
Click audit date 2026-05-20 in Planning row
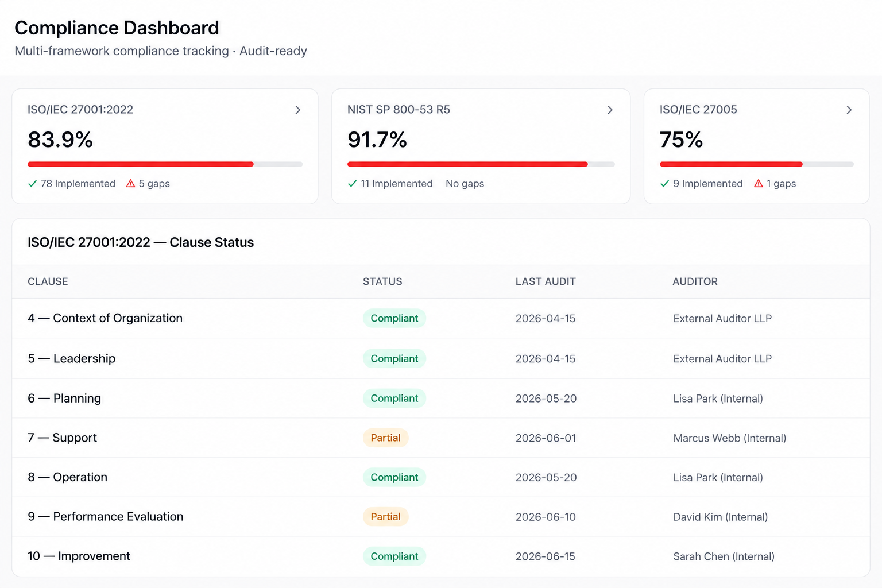(546, 399)
